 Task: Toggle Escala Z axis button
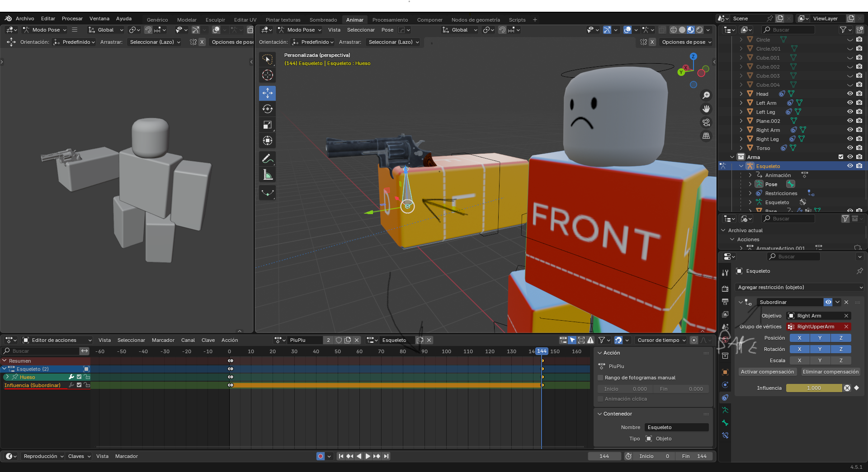click(841, 360)
